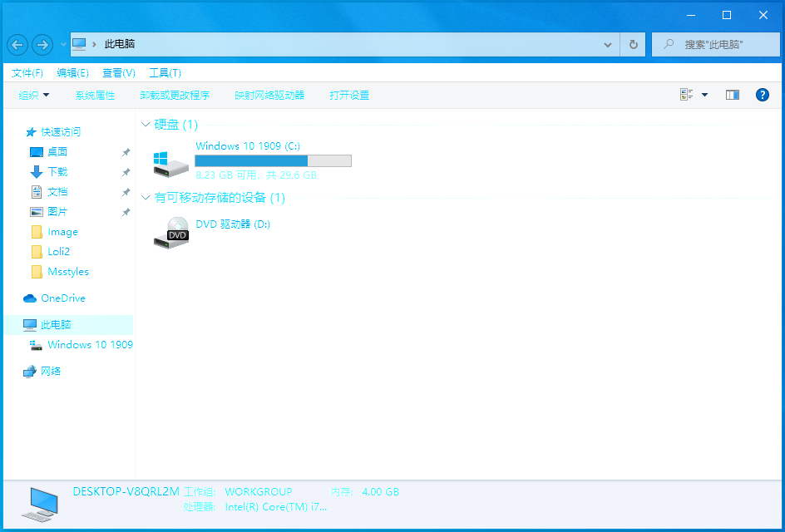Refresh the current folder view

(634, 45)
